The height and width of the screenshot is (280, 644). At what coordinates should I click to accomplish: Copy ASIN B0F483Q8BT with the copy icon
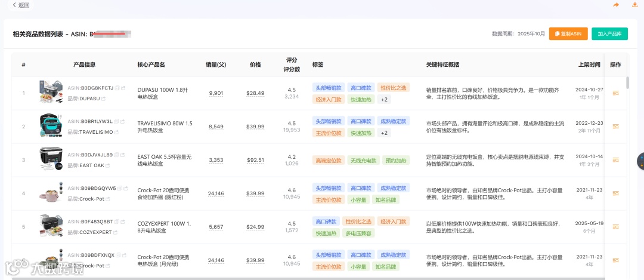(117, 221)
